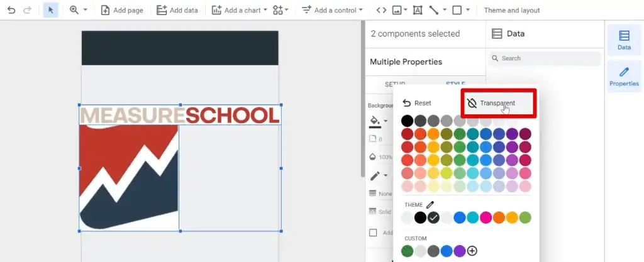Viewport: 644px width, 262px height.
Task: Click the insert image icon
Action: (396, 10)
